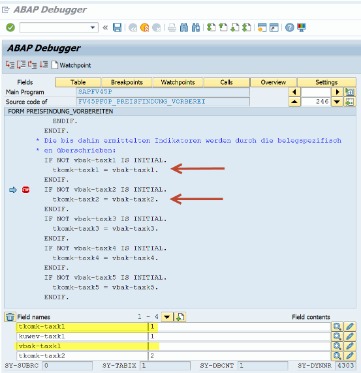Click the kuwev-taxk1 field name cell

pos(82,337)
